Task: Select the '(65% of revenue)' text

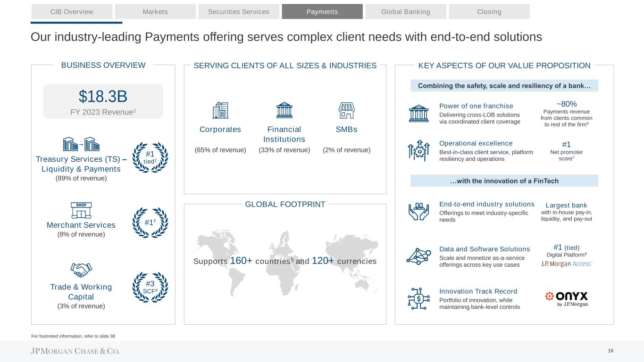Action: [x=220, y=150]
